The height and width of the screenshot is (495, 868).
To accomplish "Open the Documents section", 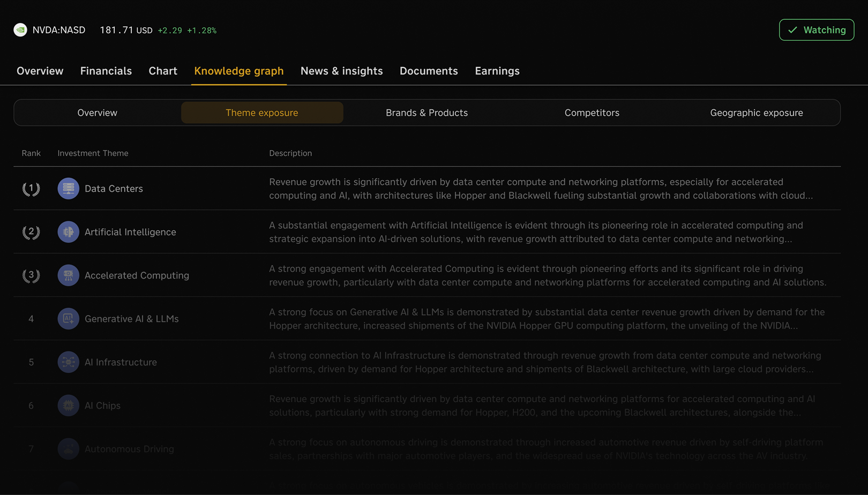I will click(428, 71).
